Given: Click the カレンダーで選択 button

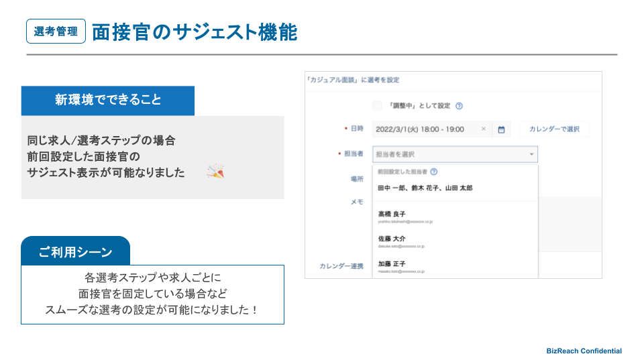Looking at the screenshot, I should click(554, 129).
